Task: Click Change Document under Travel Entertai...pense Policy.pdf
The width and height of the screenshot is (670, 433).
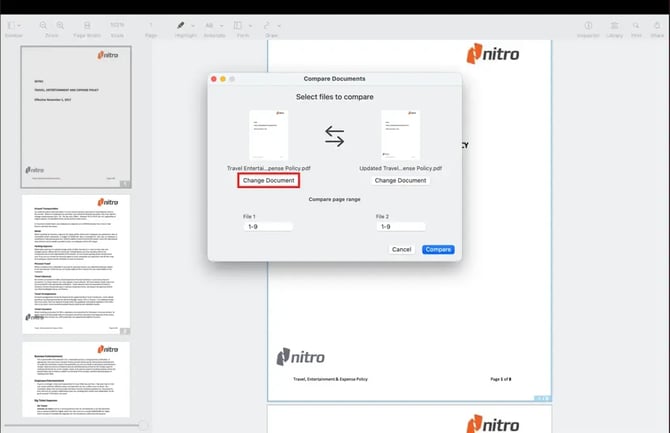Action: pos(269,180)
